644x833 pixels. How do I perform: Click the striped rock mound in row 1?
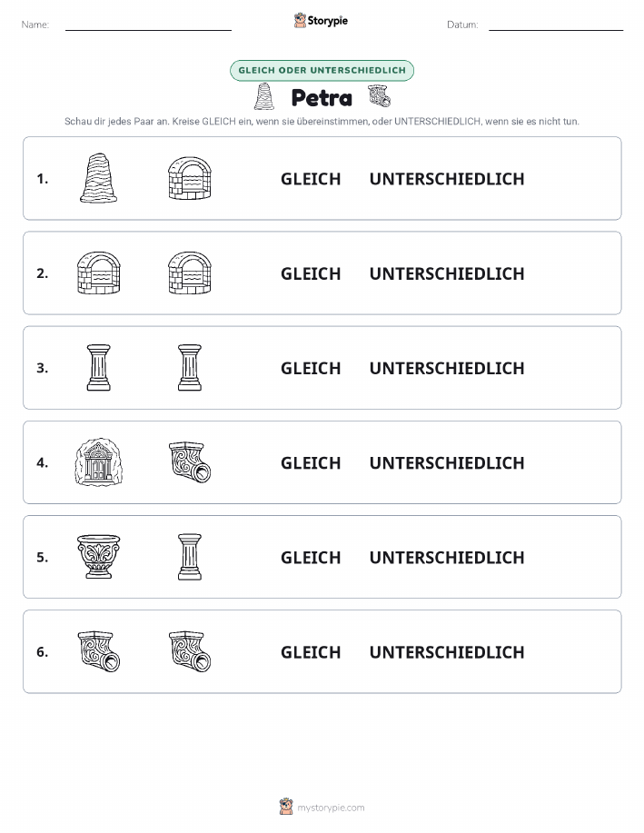tap(98, 178)
